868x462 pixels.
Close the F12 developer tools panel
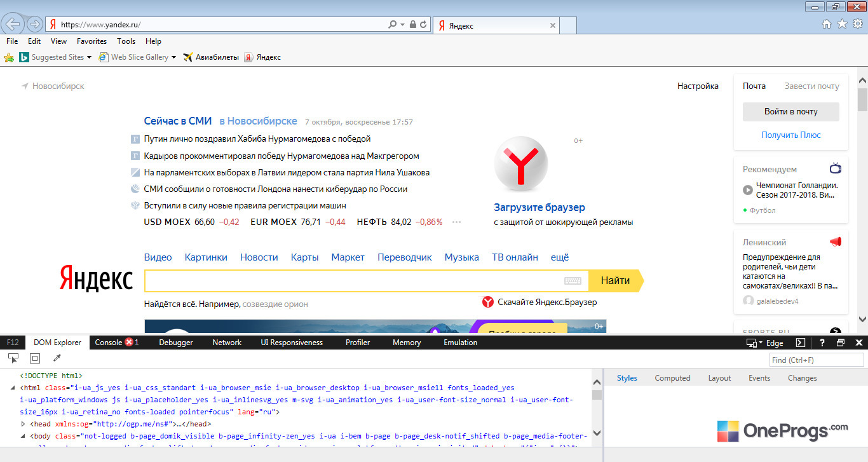(859, 343)
